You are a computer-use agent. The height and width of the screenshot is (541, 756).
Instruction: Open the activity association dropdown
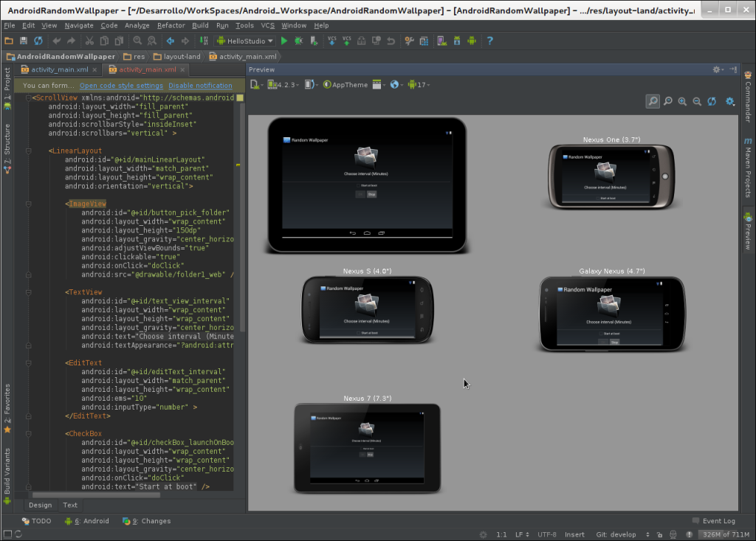click(379, 85)
